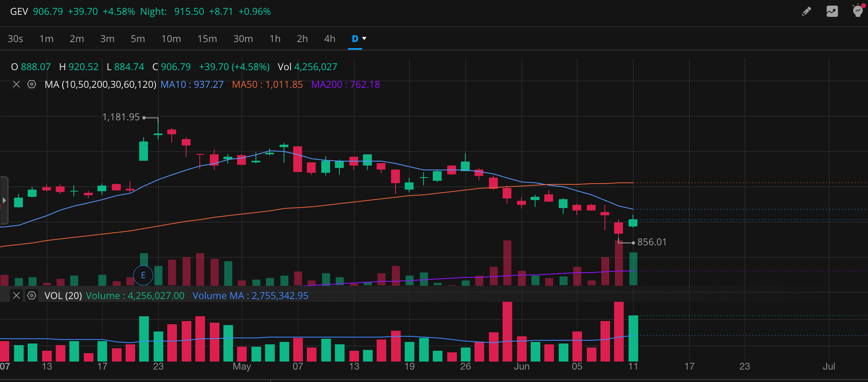Click the MA200 purple value label
The width and height of the screenshot is (868, 382).
tap(345, 85)
